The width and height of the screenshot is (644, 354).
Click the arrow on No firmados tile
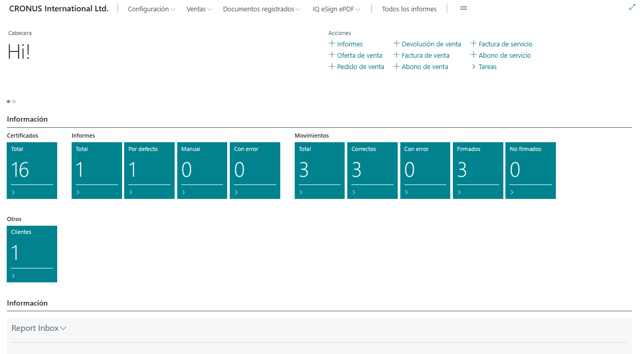[512, 192]
